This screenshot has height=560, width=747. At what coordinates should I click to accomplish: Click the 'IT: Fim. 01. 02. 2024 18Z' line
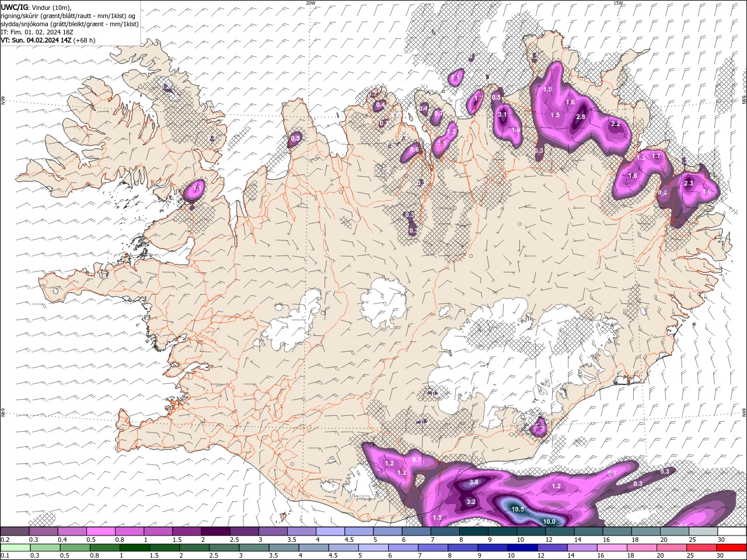[36, 32]
